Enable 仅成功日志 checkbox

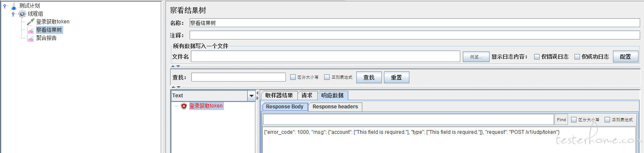[x=577, y=57]
